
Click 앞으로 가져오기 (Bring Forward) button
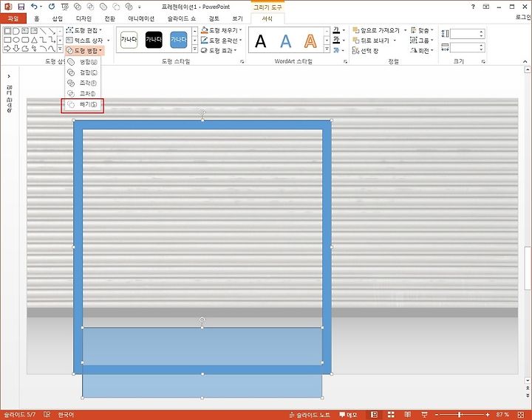coord(377,30)
